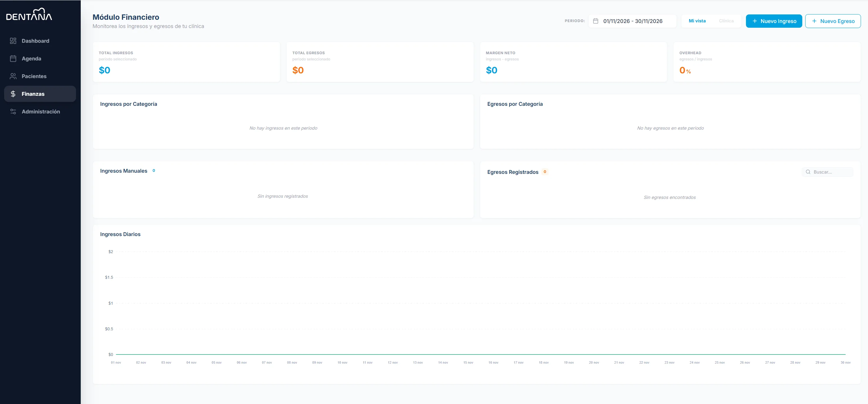Click the Egresos Registrados heading
868x404 pixels.
pyautogui.click(x=513, y=172)
